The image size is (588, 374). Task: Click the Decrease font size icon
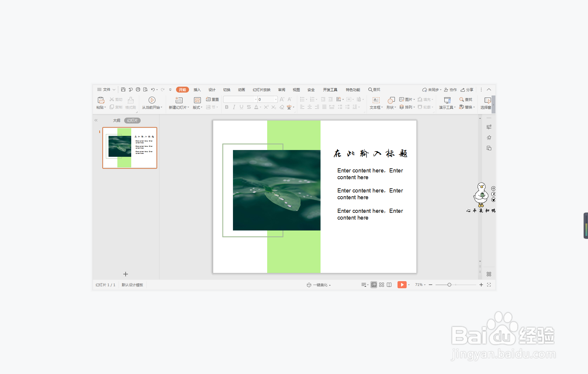(290, 99)
